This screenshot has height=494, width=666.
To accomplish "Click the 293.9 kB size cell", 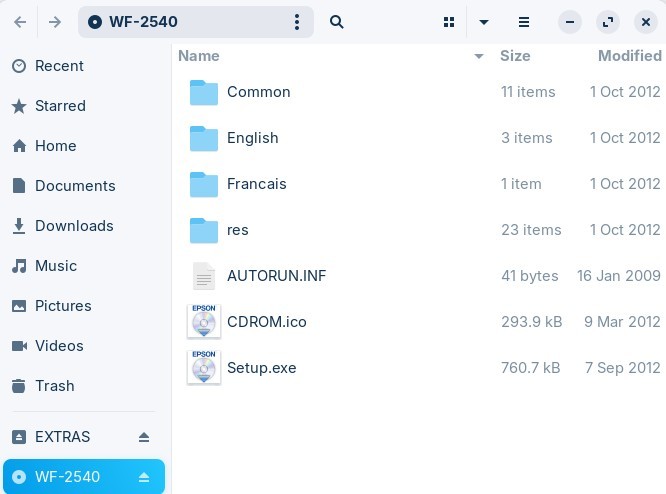I will 531,322.
